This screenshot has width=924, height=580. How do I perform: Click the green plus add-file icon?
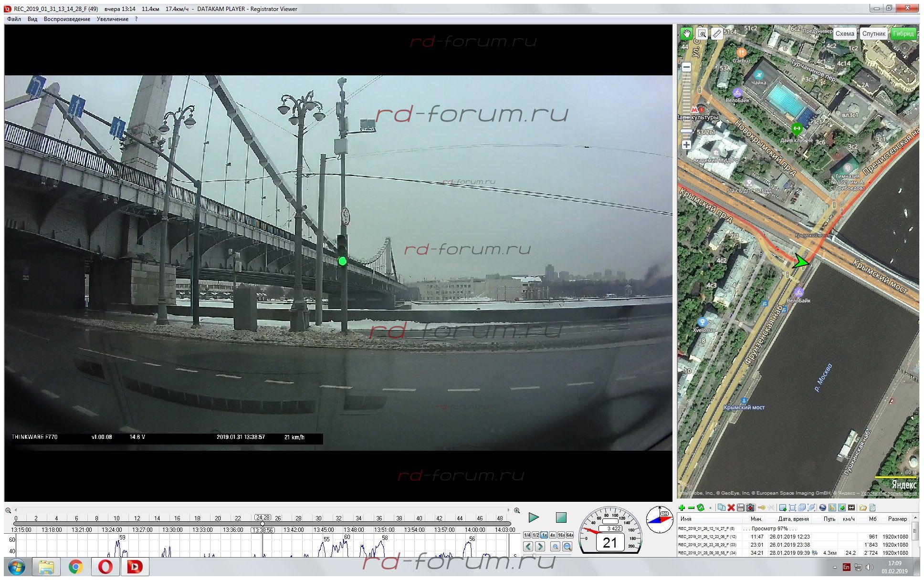click(x=682, y=507)
